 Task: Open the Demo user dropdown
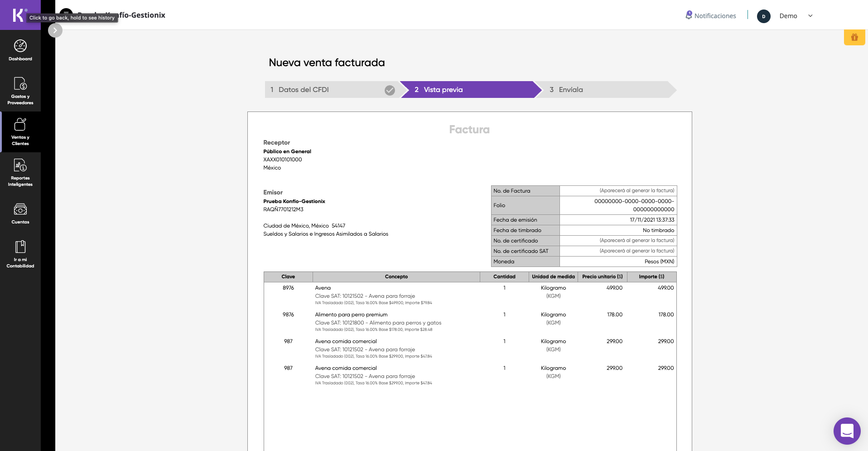(810, 16)
